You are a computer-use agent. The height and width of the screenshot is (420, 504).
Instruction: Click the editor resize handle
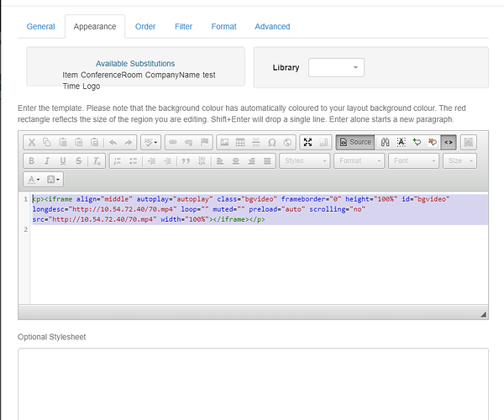[x=483, y=315]
